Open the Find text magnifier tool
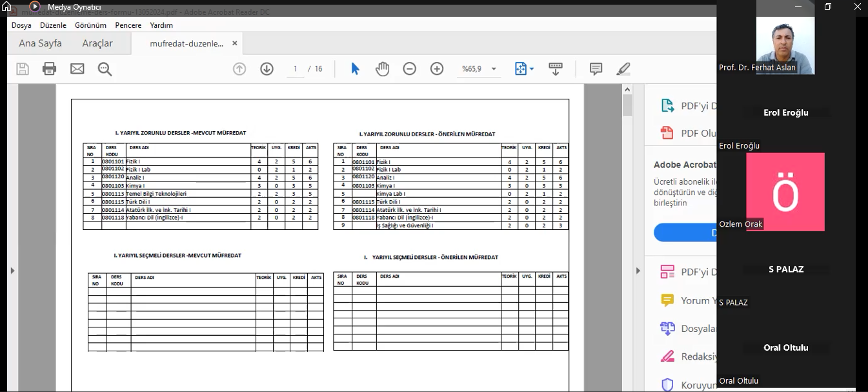 (105, 68)
